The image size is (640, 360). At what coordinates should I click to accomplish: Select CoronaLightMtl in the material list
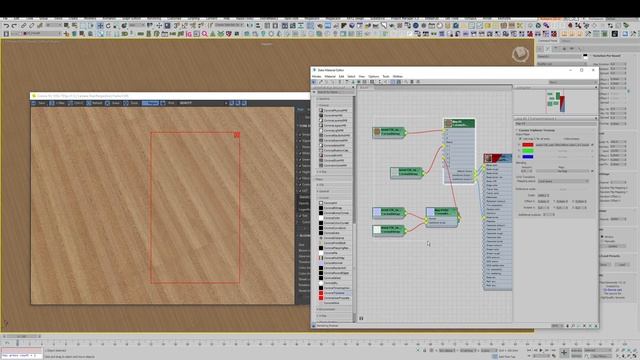(334, 131)
